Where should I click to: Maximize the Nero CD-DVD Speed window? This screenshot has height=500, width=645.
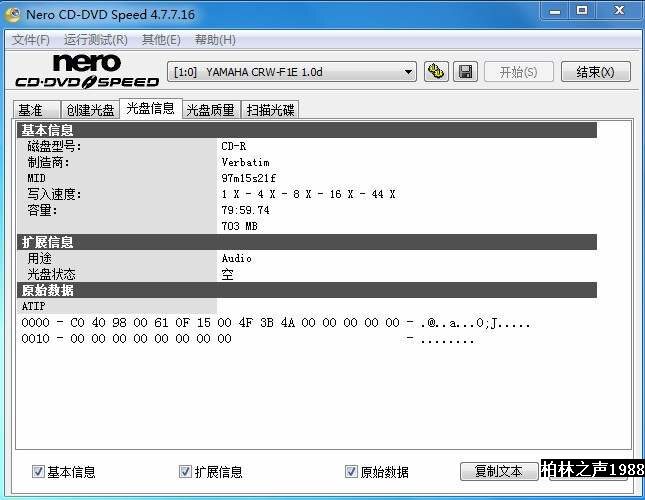582,11
